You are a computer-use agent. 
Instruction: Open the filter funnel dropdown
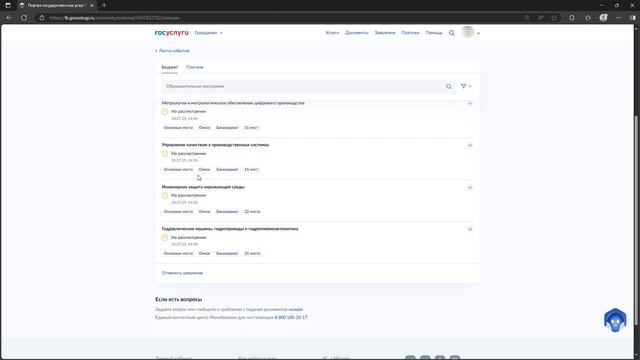pyautogui.click(x=466, y=86)
